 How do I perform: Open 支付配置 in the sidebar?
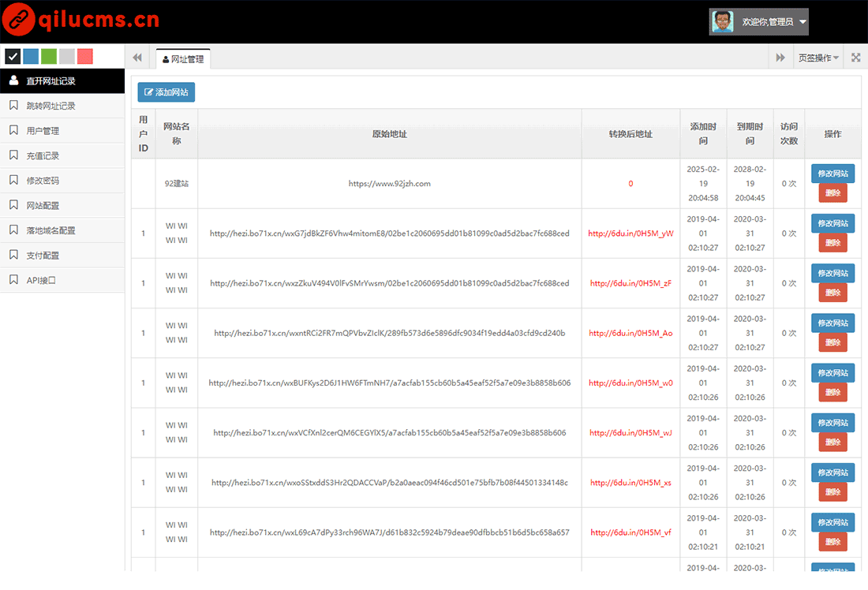click(x=62, y=255)
